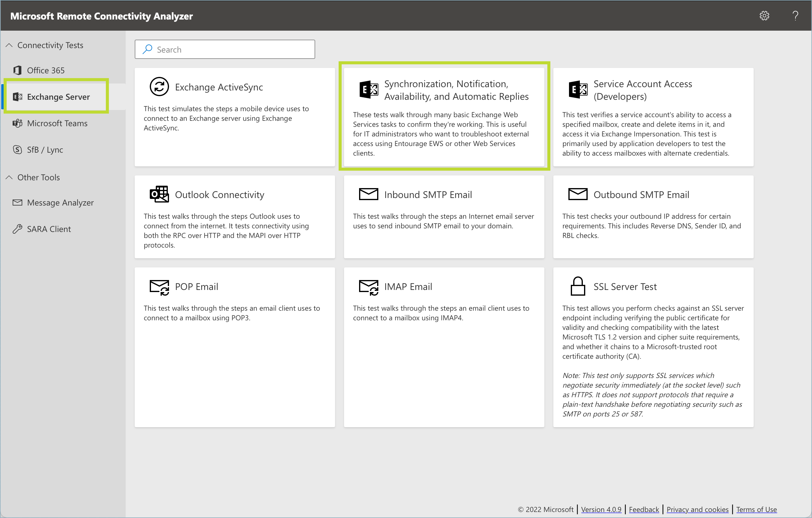Click the Exchange ActiveSync sync icon
The width and height of the screenshot is (812, 518).
point(159,87)
